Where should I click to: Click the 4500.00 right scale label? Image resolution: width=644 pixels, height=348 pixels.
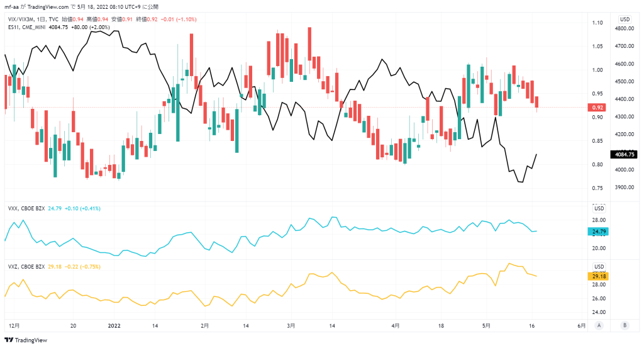625,81
